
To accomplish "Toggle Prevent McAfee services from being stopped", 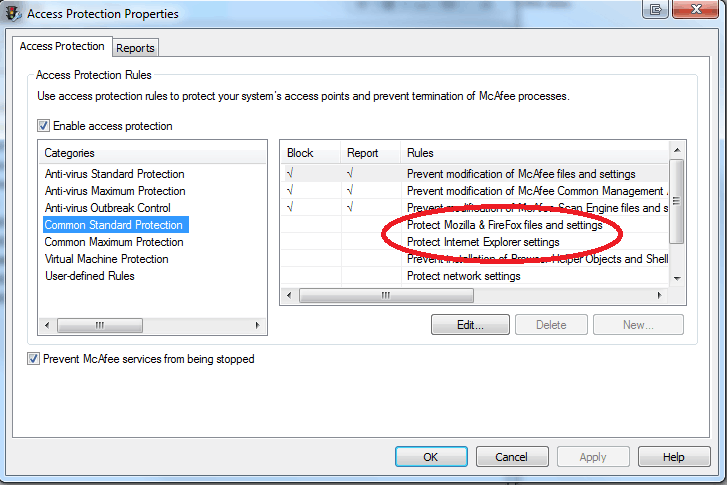I will [x=33, y=359].
